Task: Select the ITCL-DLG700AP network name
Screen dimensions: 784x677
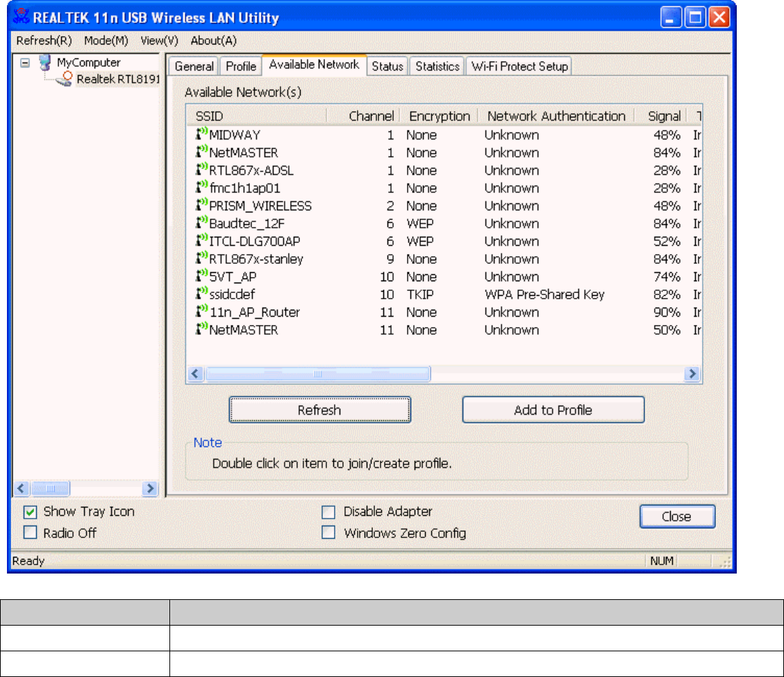Action: point(254,242)
